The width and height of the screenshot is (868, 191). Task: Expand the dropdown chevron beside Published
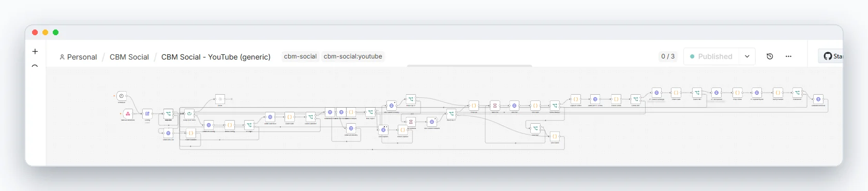(x=747, y=56)
